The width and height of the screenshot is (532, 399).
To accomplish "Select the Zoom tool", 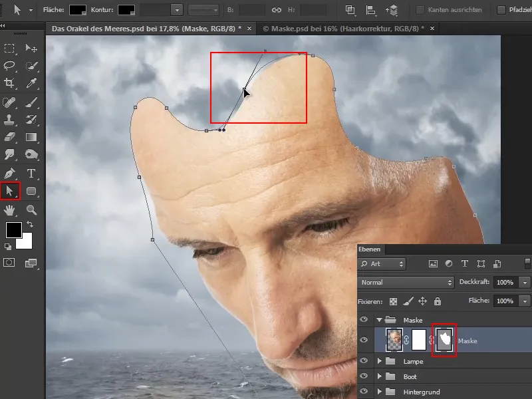I will coord(31,210).
